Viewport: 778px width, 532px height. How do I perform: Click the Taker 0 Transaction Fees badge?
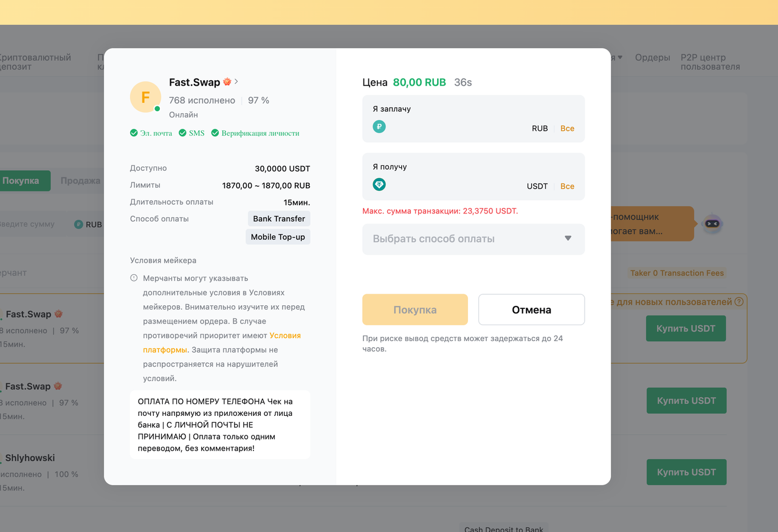point(676,273)
